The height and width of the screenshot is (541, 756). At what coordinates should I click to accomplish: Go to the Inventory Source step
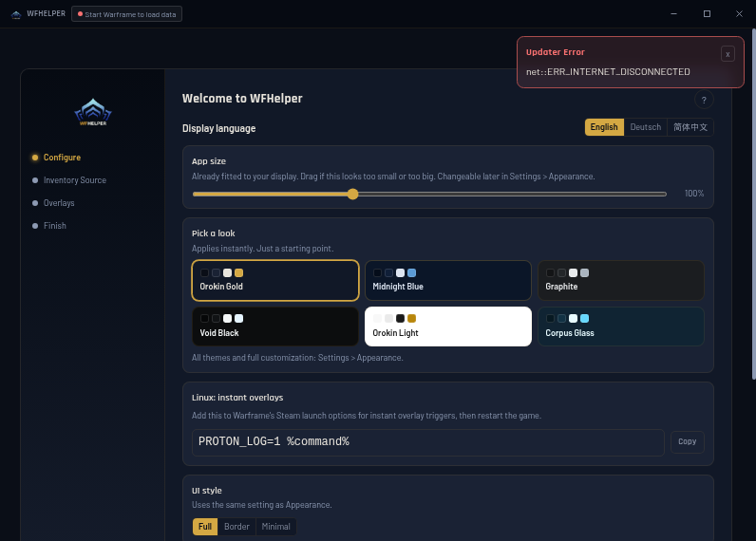pos(69,180)
